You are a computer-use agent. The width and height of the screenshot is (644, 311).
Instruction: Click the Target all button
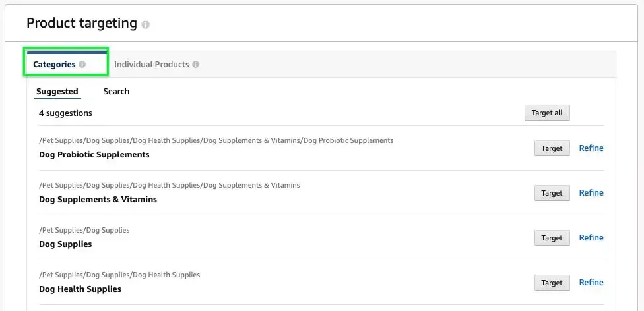[547, 113]
